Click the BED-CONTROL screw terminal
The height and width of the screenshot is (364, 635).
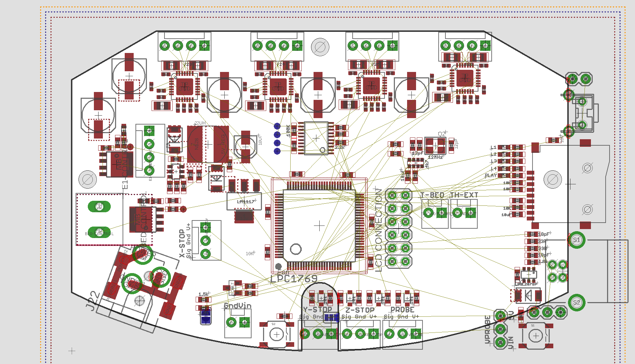[x=99, y=219]
